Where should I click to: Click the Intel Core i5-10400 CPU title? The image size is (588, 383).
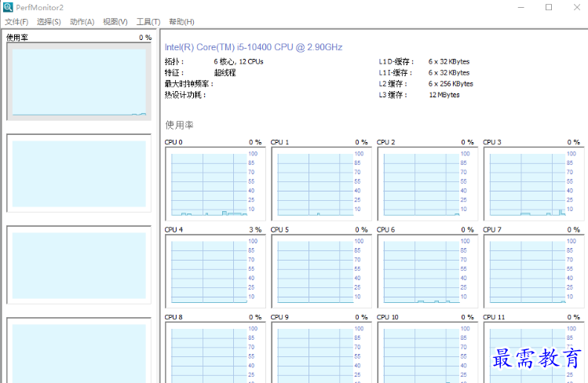254,47
